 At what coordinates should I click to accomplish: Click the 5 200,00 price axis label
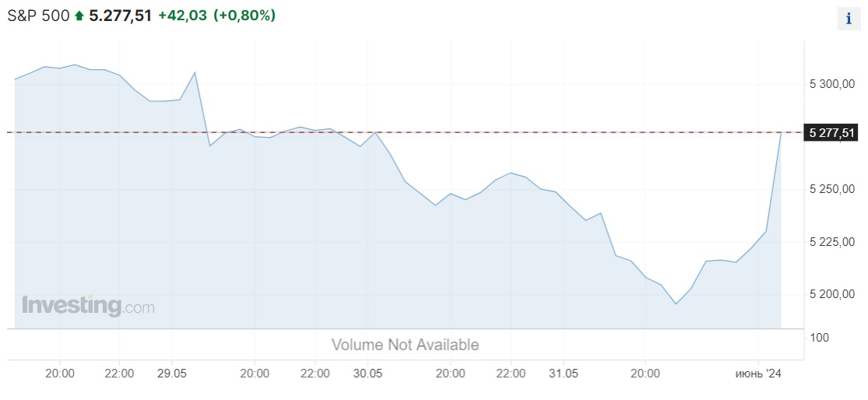[x=832, y=294]
